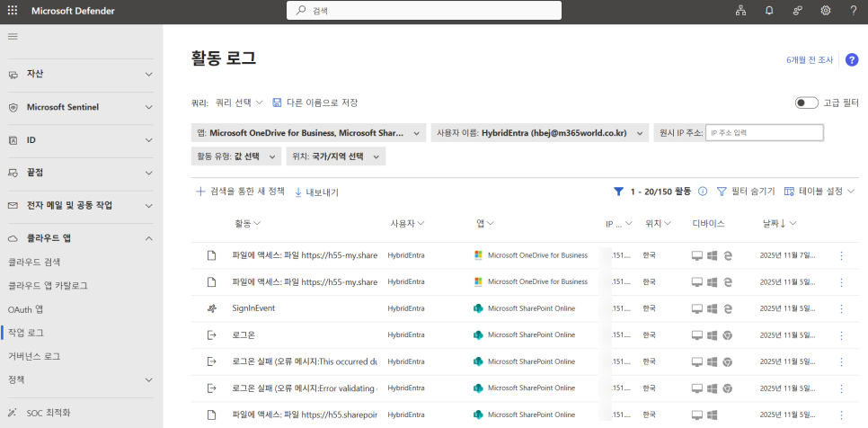Click OneDrive for Business app logo, first row

479,255
